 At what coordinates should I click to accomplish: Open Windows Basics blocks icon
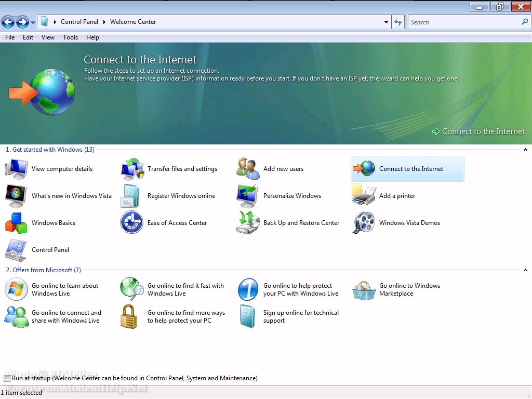(16, 223)
